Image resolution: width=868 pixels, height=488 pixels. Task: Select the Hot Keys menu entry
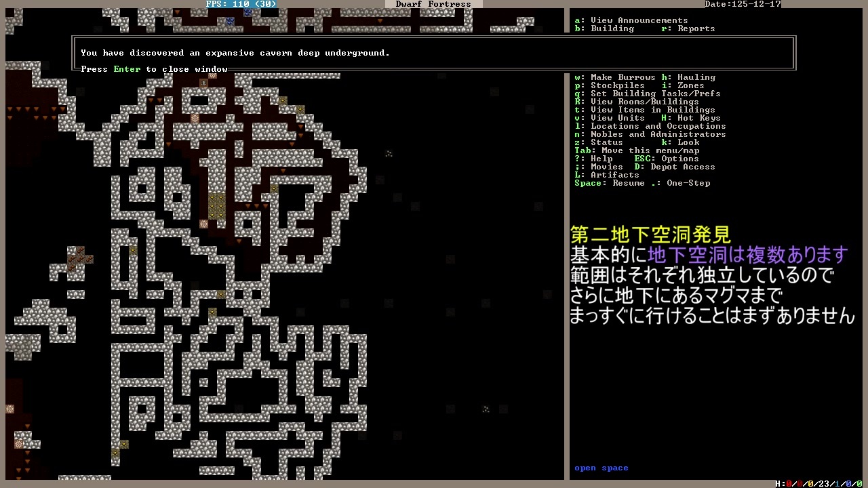point(691,118)
